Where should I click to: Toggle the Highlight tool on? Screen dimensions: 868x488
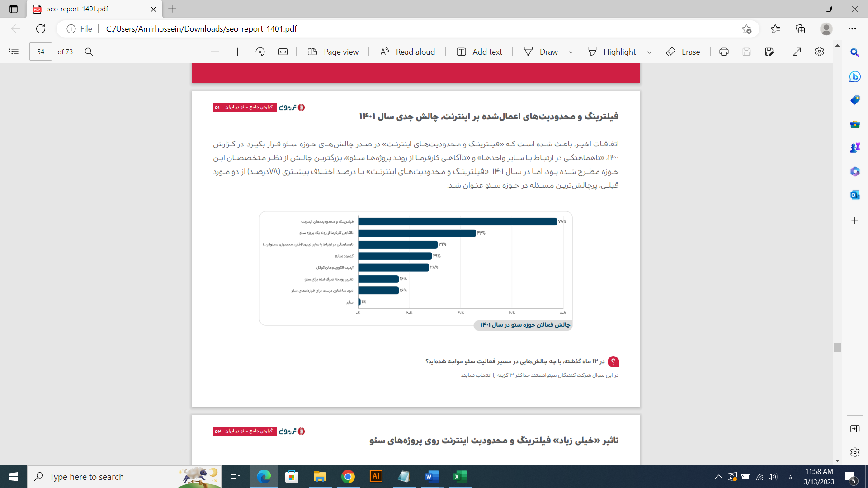coord(612,52)
